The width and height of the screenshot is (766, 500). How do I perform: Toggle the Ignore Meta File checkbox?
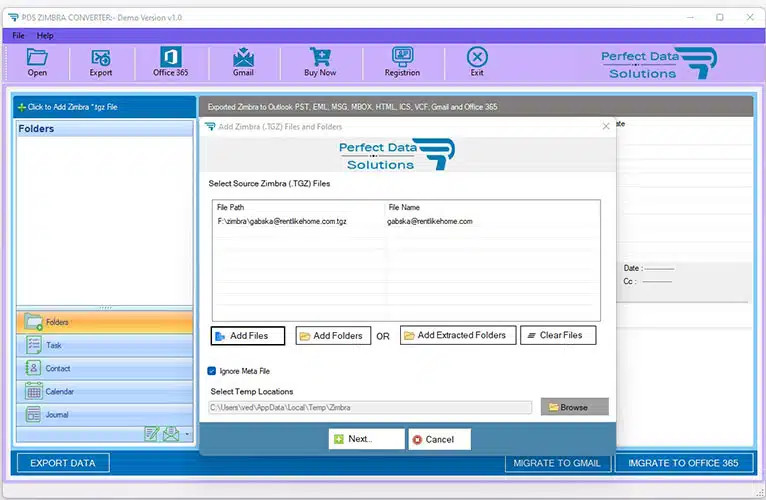(212, 371)
